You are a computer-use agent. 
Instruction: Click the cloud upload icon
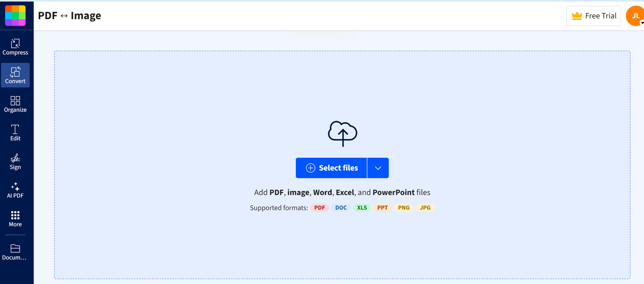coord(343,134)
